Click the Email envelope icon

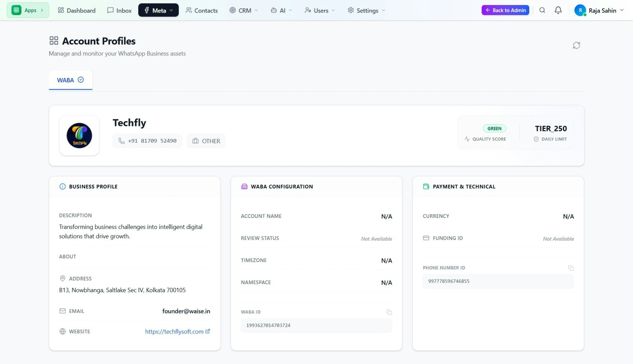click(62, 311)
